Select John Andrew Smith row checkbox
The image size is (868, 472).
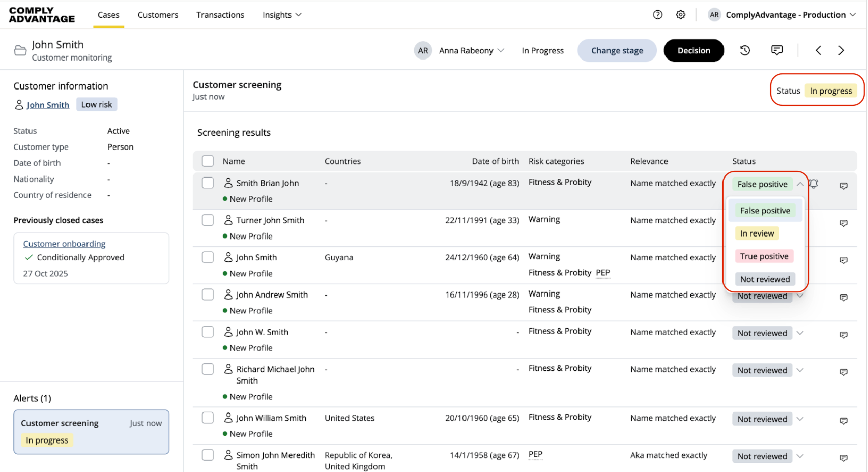click(x=208, y=295)
